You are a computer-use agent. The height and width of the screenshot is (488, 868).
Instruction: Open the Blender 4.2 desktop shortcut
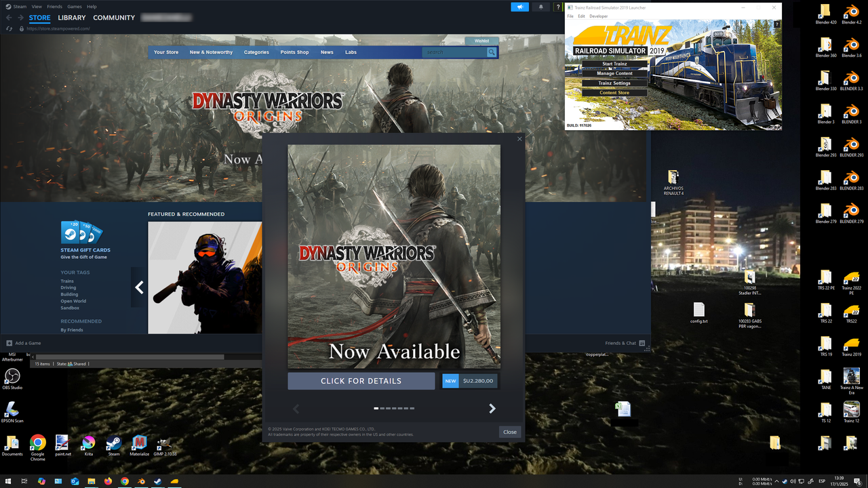tap(851, 14)
